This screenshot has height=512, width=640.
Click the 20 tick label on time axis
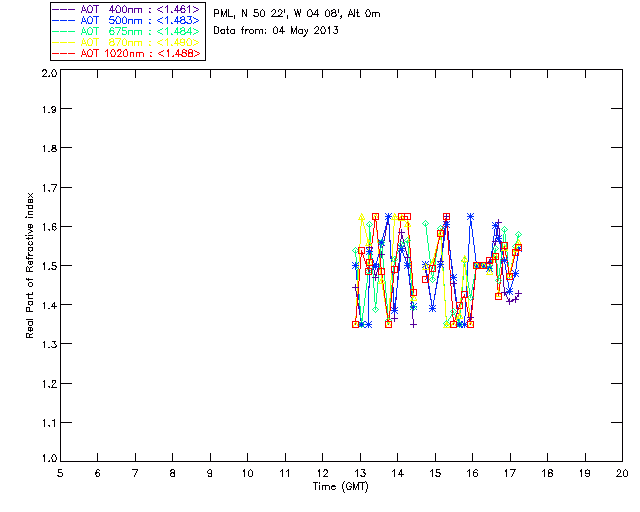click(x=621, y=473)
